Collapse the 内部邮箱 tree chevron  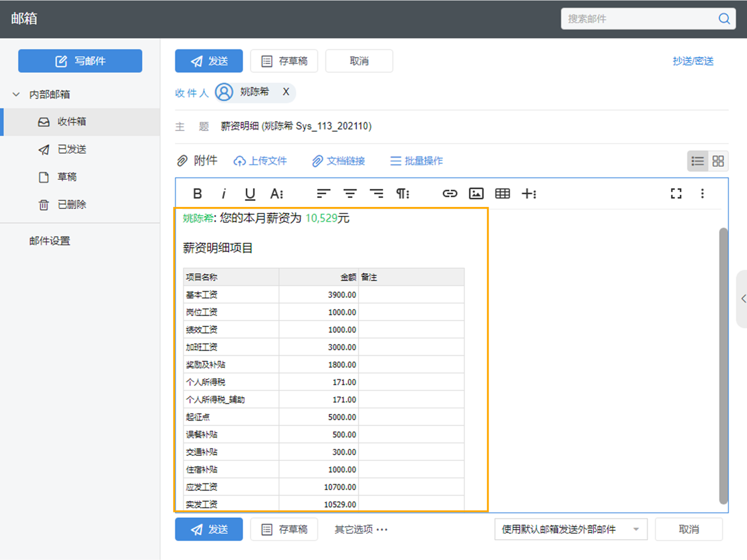click(16, 94)
